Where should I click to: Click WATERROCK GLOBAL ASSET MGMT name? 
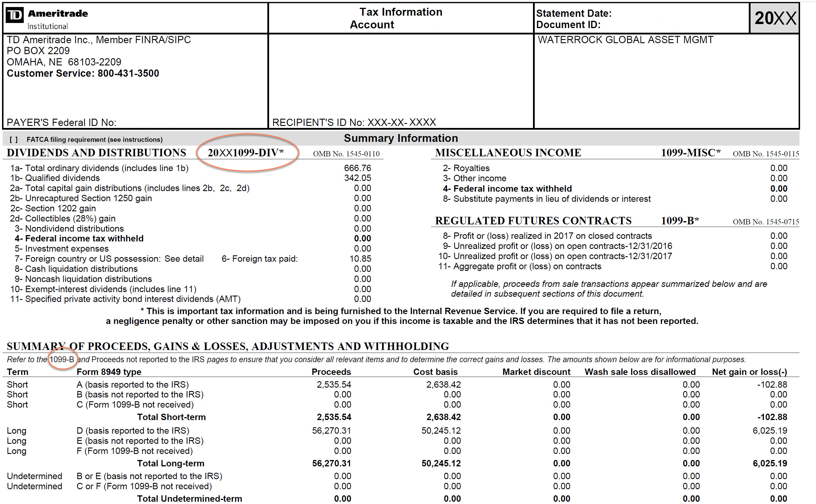(625, 40)
